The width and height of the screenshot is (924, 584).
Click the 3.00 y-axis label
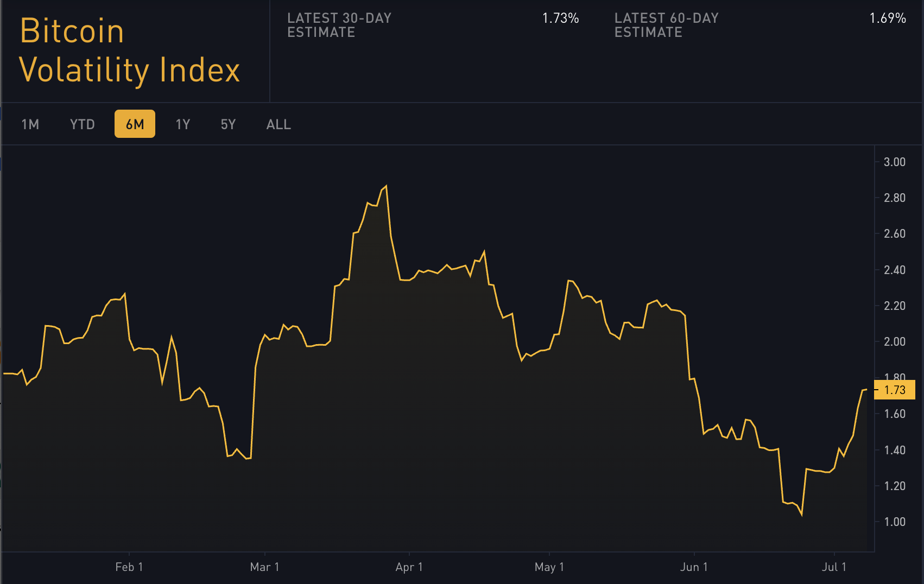coord(894,162)
